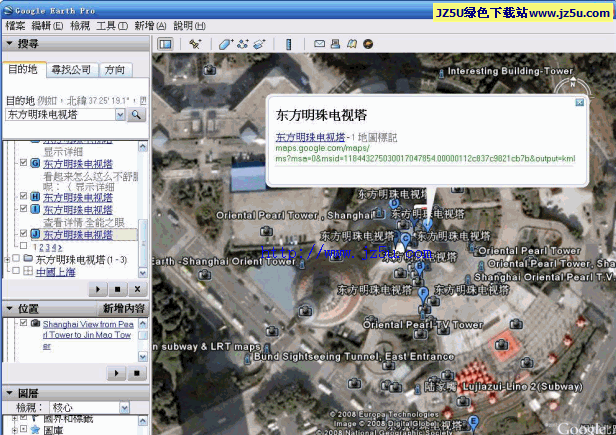The width and height of the screenshot is (616, 435).
Task: Click placemark B on the map
Action: point(420,267)
